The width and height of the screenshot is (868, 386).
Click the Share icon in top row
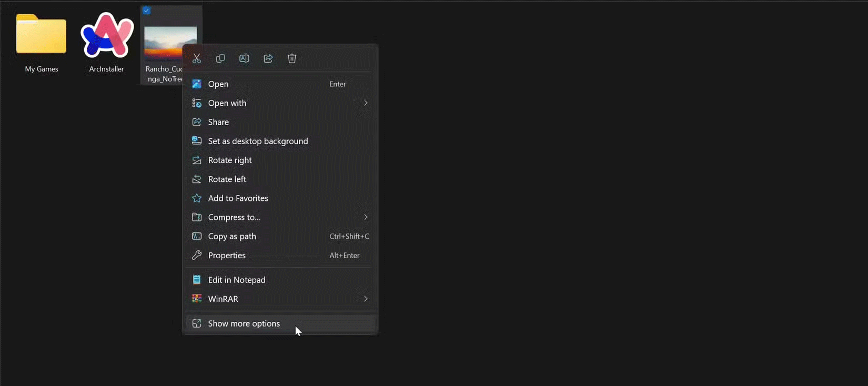pyautogui.click(x=268, y=58)
